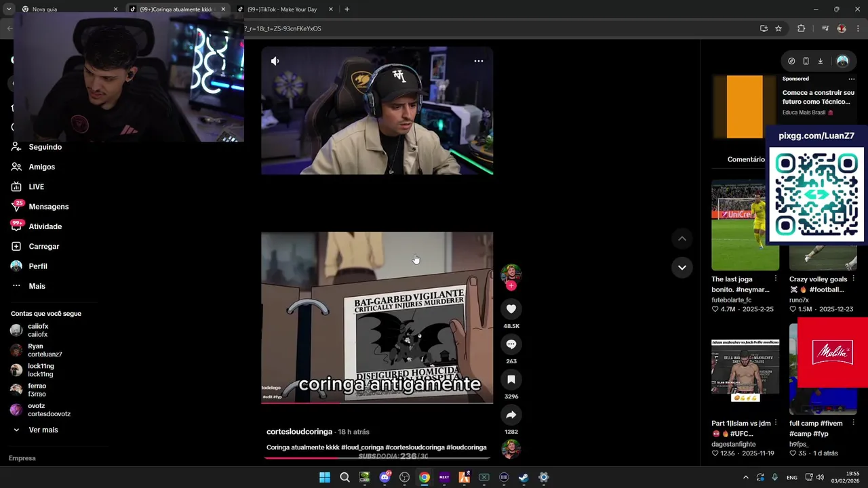
Task: Go to next video arrow
Action: [682, 268]
